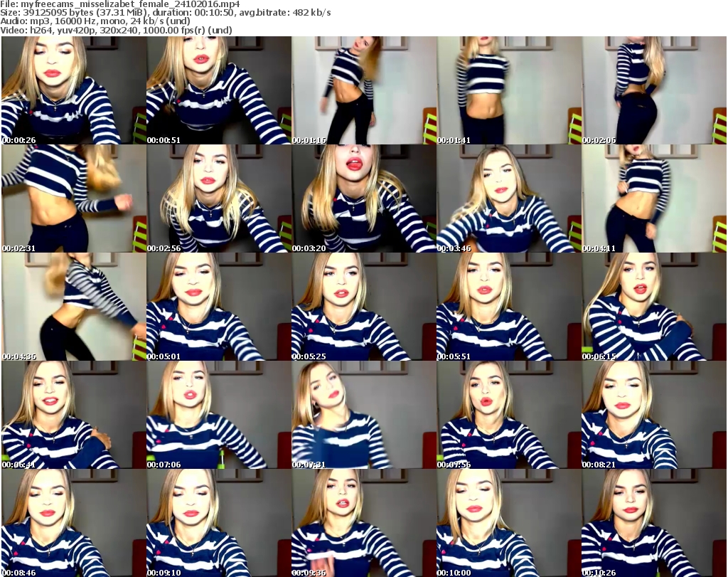728x577 pixels.
Task: Open the frame timestamped 00:03:20
Action: [x=363, y=198]
